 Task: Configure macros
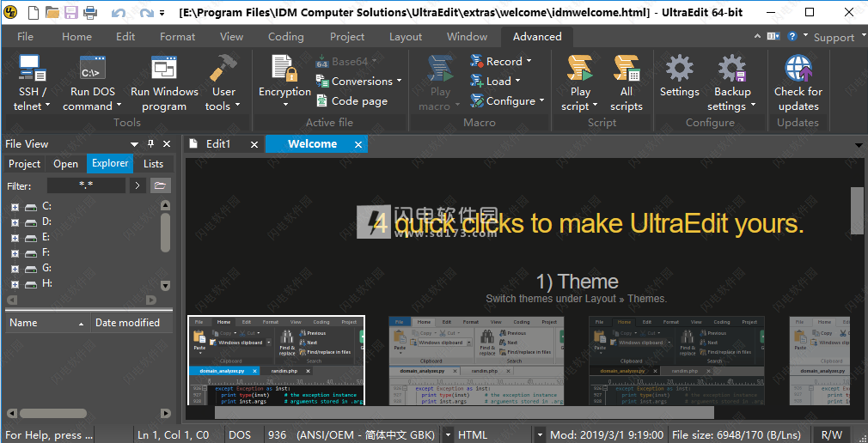click(x=507, y=101)
